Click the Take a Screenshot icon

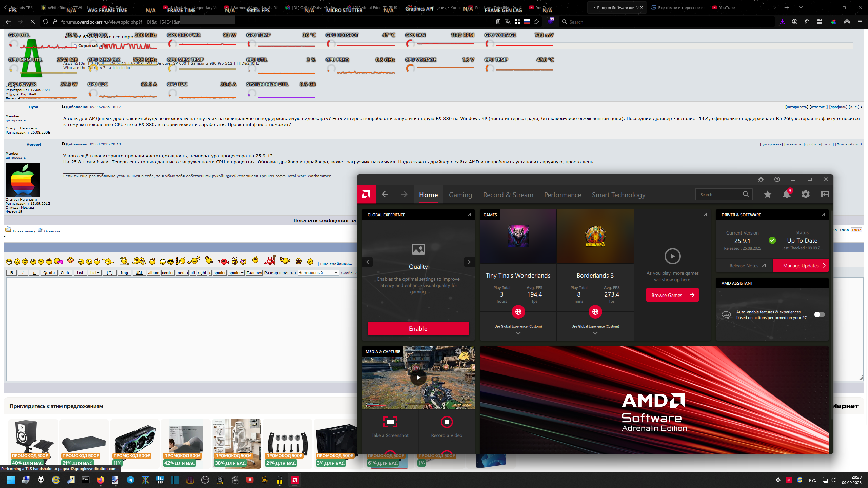tap(390, 422)
